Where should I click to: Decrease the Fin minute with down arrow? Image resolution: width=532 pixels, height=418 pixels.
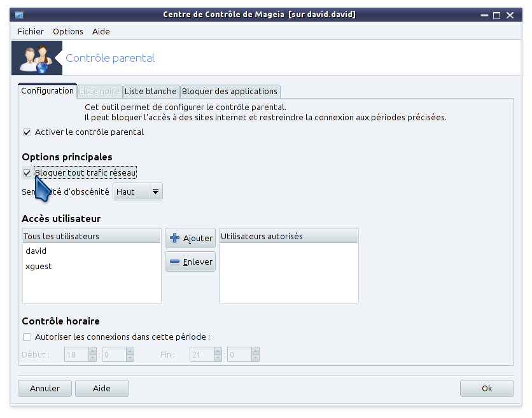pyautogui.click(x=255, y=358)
